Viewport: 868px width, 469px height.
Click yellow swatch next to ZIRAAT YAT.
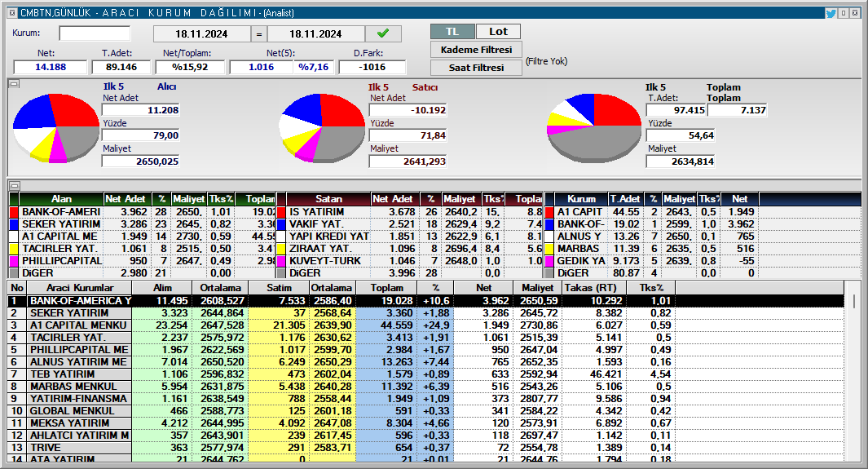281,249
